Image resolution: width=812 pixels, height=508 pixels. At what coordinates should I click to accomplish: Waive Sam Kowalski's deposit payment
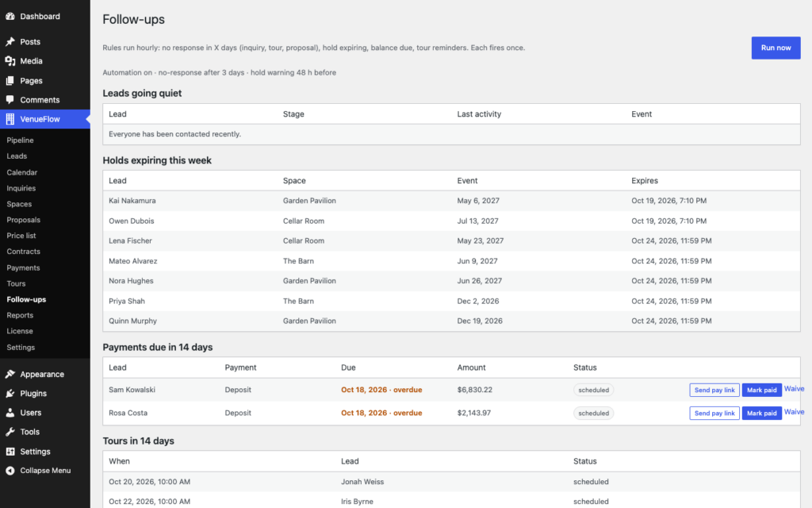point(794,389)
